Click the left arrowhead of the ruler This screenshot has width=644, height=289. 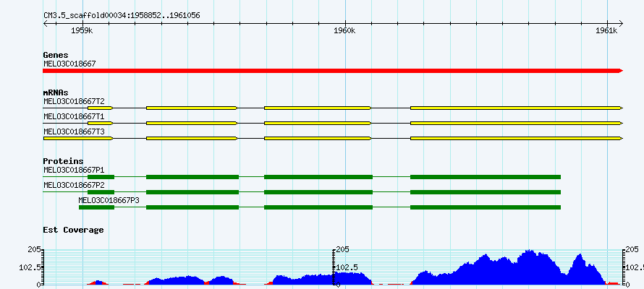(x=45, y=23)
